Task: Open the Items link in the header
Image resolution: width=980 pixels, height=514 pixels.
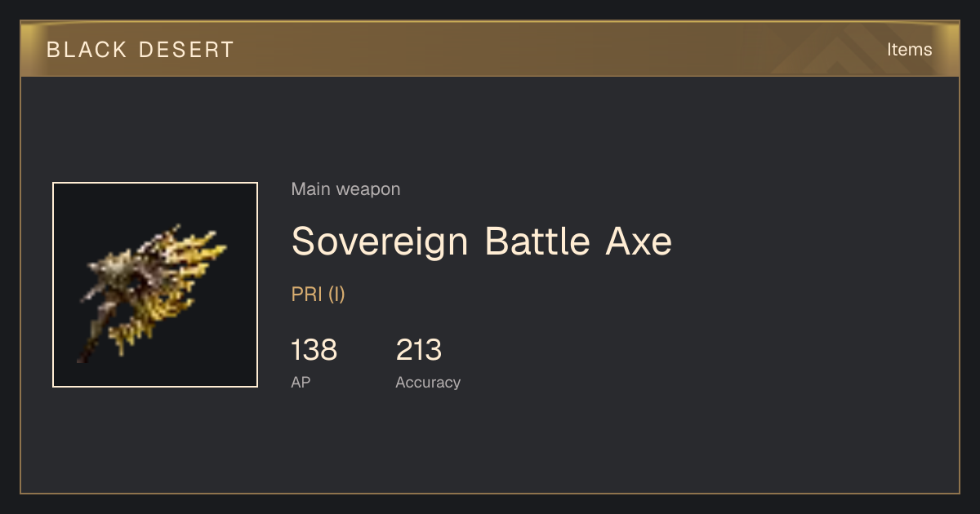Action: pyautogui.click(x=909, y=50)
